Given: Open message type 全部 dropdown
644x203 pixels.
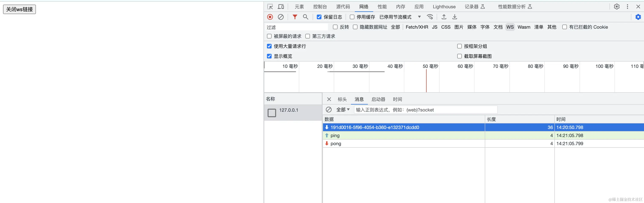Looking at the screenshot, I should tap(343, 110).
